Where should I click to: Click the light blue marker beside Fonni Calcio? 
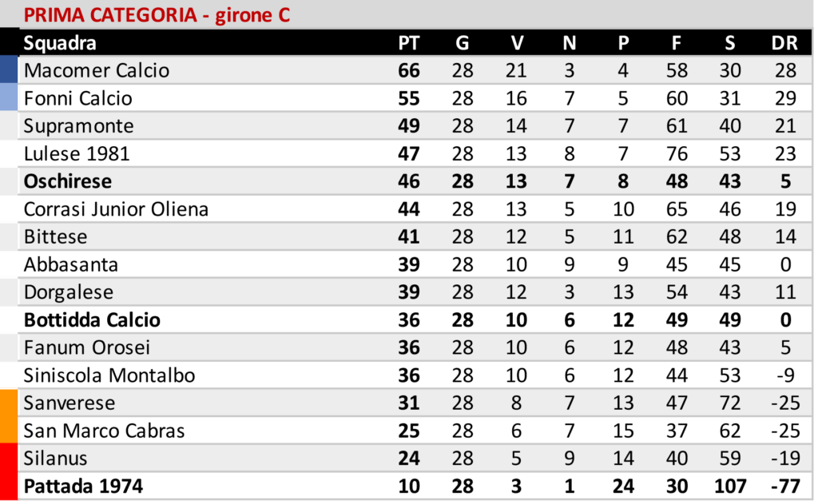[9, 98]
